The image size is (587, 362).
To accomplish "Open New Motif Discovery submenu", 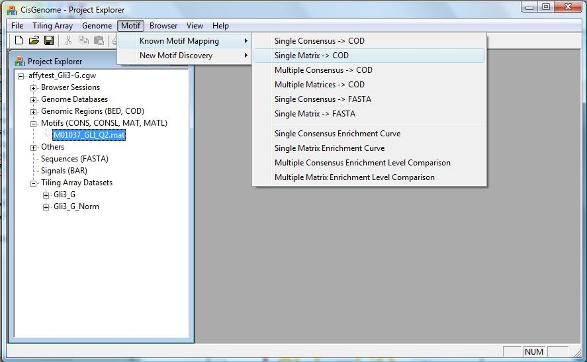I will point(184,55).
